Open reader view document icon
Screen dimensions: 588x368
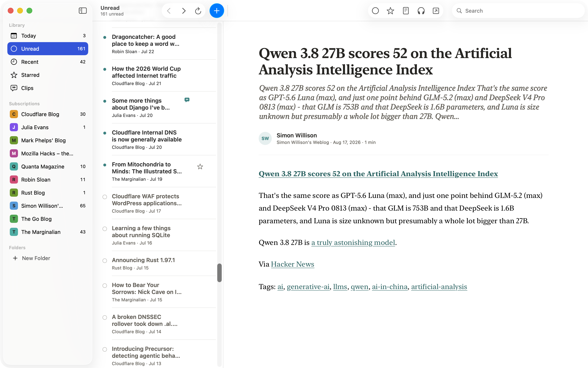coord(405,11)
